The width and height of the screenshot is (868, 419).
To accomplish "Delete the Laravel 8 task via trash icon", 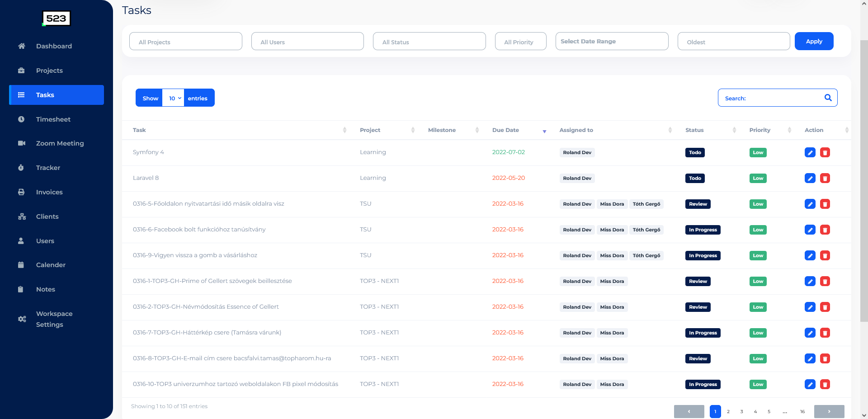I will pyautogui.click(x=825, y=179).
